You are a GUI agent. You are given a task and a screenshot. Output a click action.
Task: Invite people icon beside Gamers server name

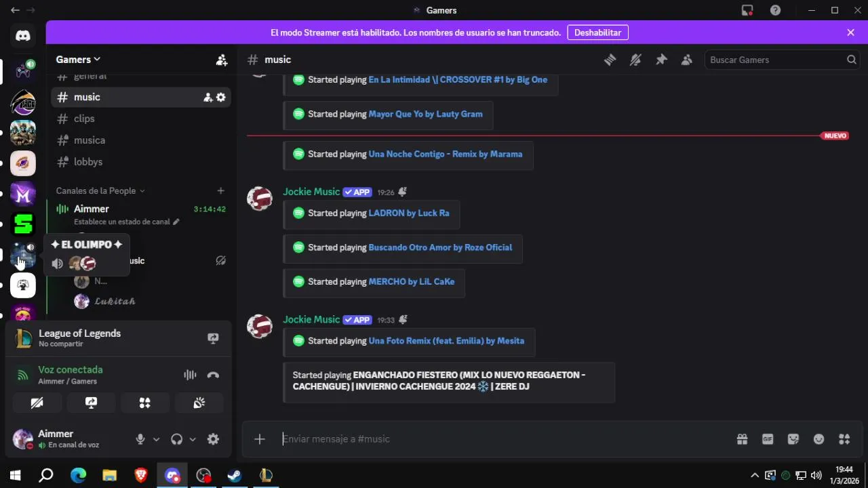tap(221, 60)
